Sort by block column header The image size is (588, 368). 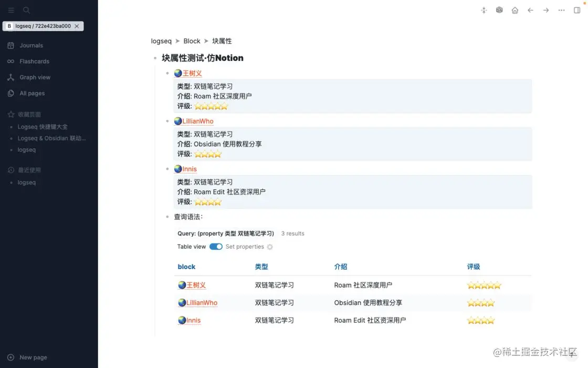point(186,267)
